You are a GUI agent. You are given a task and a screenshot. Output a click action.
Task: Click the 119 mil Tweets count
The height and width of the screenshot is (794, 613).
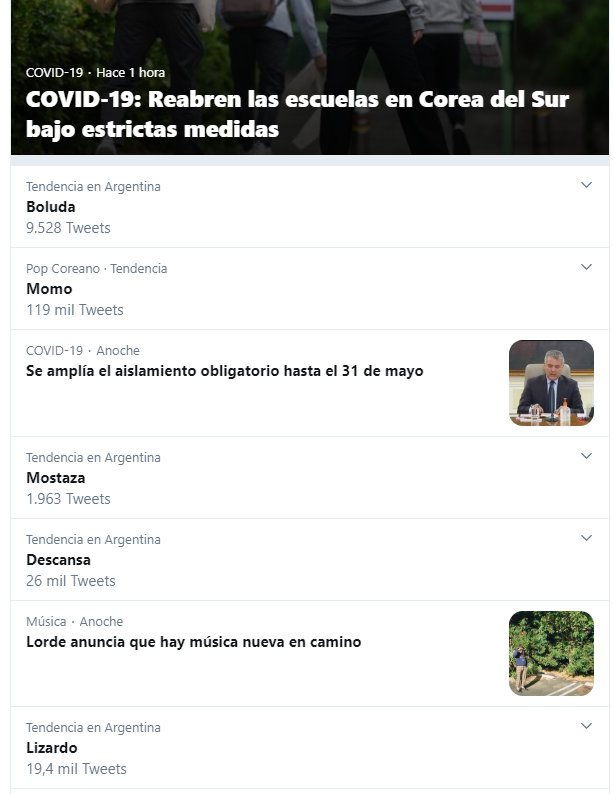[x=75, y=310]
